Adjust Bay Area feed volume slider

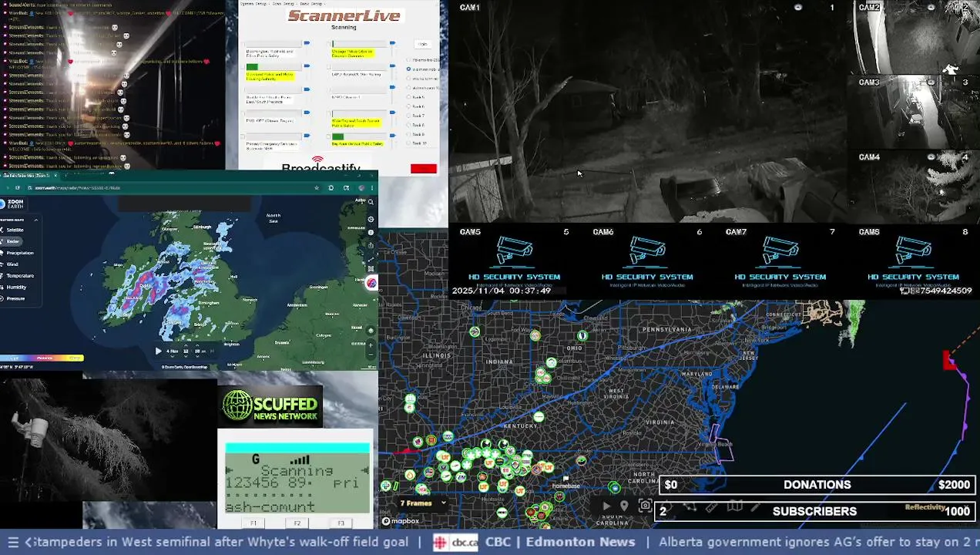click(x=392, y=136)
